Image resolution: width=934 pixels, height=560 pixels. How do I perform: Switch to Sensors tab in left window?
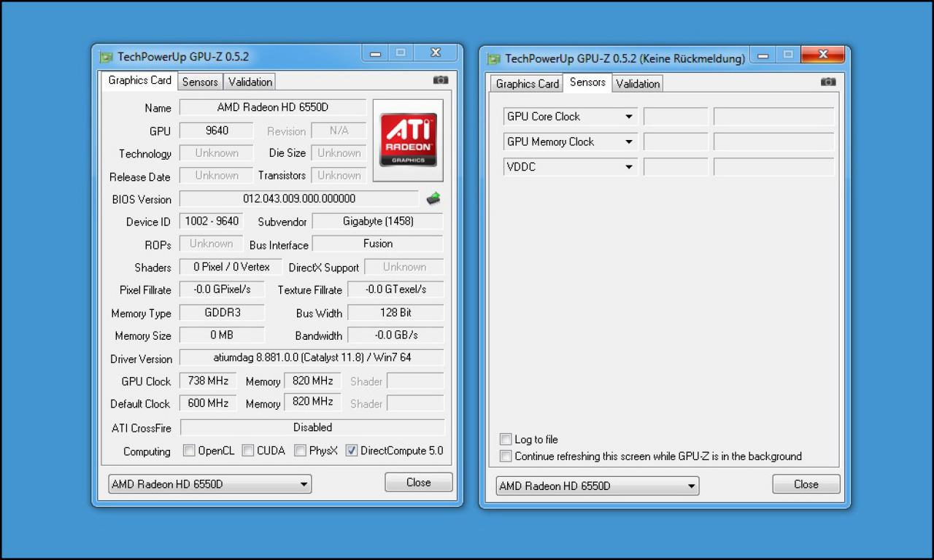click(200, 82)
